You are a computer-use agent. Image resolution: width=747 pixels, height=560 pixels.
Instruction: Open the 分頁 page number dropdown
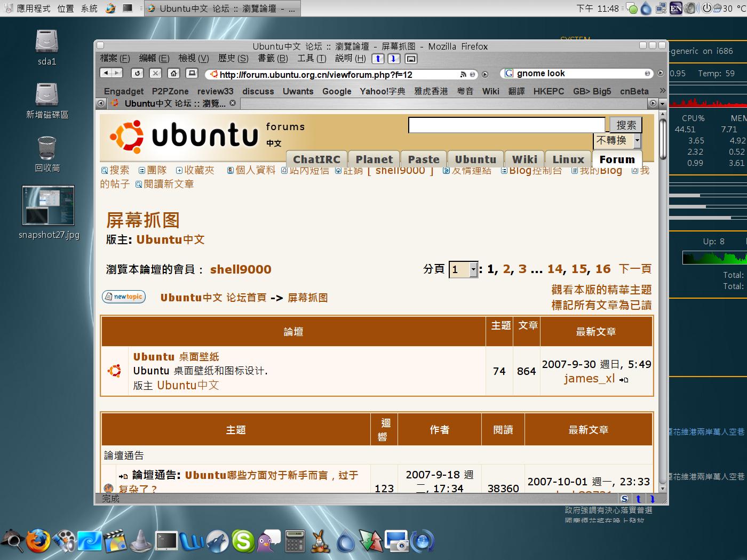[463, 269]
